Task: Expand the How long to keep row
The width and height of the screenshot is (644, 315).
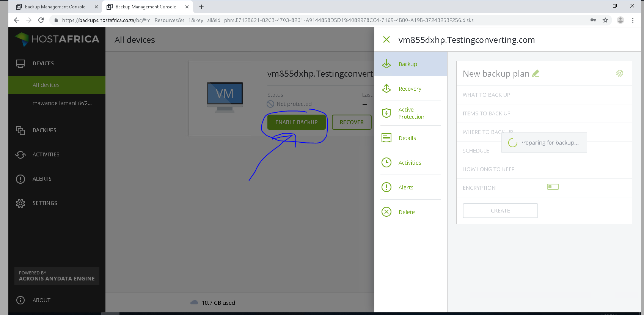Action: [544, 169]
